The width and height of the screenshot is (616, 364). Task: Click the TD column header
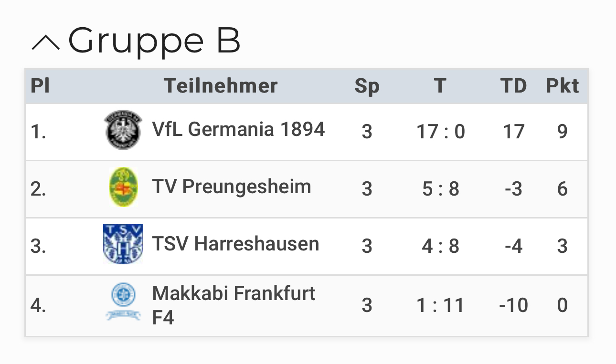[514, 86]
